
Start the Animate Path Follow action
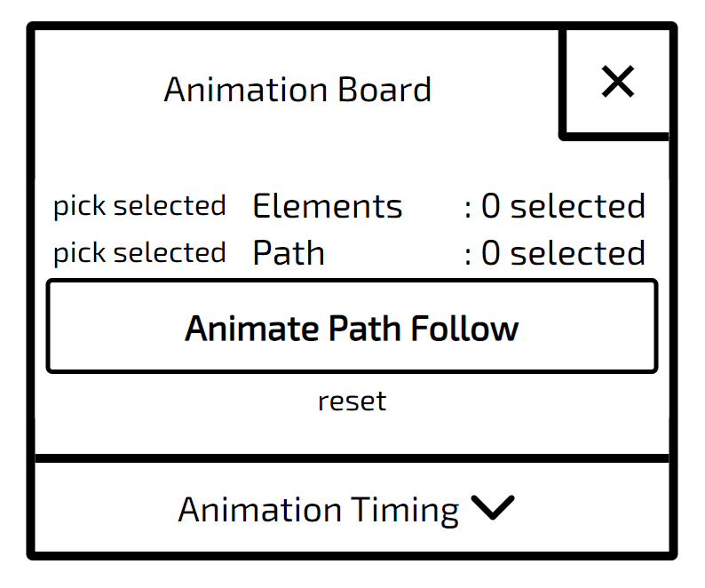352,326
